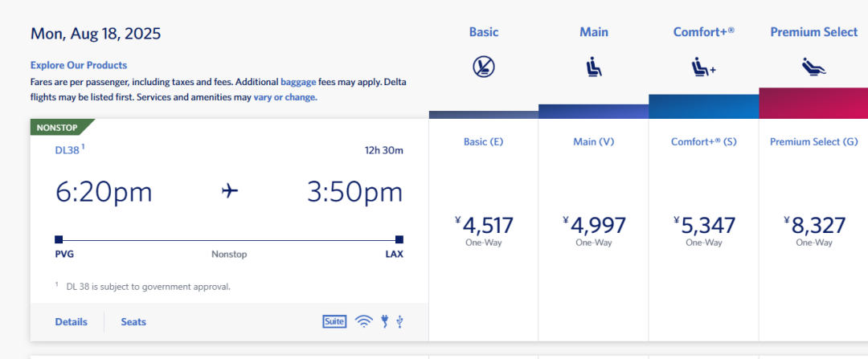The height and width of the screenshot is (359, 868).
Task: Click the power outlet amenity icon
Action: tap(385, 321)
